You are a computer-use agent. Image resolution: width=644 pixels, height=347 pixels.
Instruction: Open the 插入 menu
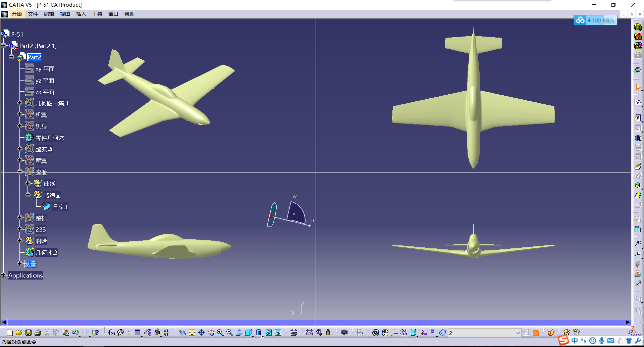pos(81,14)
